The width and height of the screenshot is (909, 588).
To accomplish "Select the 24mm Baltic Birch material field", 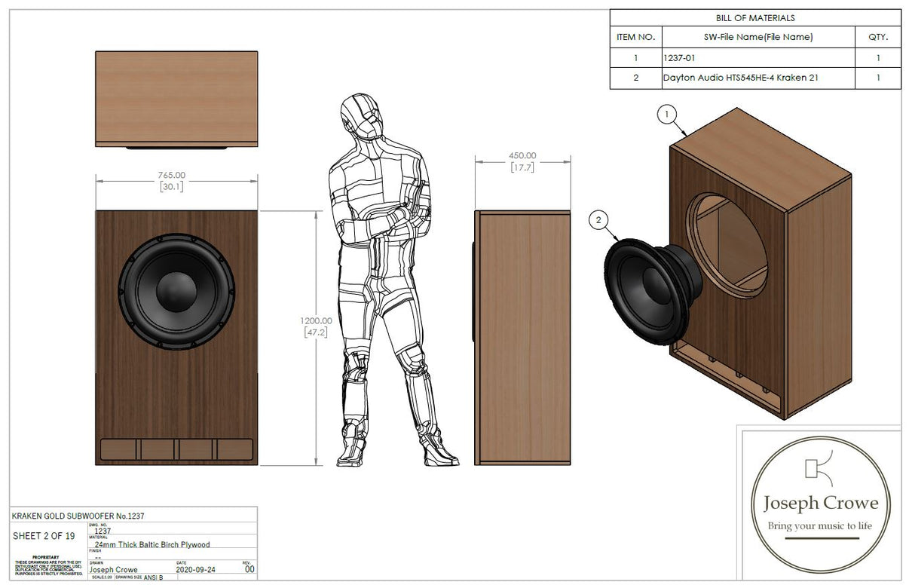I will [151, 544].
